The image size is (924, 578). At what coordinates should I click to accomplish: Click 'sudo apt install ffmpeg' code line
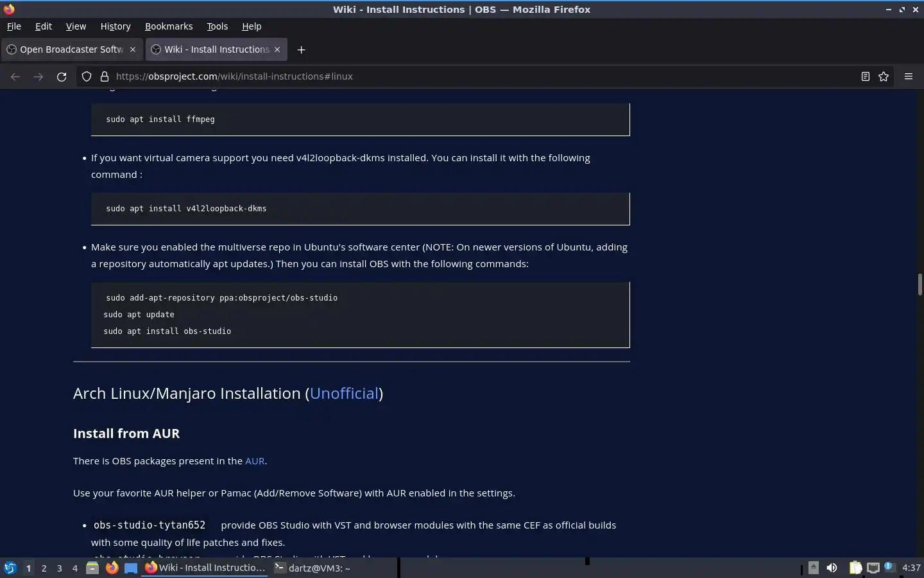tap(160, 119)
